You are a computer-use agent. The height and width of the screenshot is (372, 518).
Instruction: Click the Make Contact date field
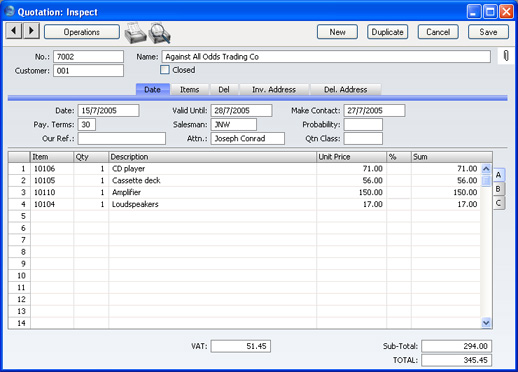point(374,110)
